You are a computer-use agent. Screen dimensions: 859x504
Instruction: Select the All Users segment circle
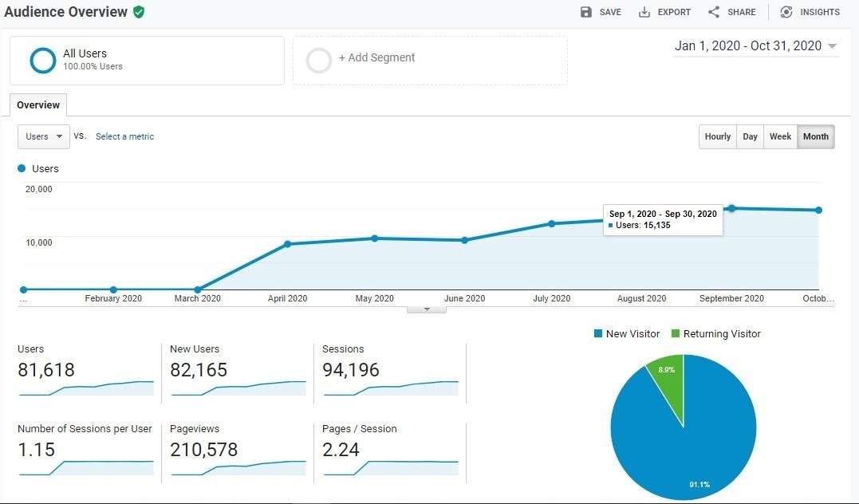pos(43,60)
